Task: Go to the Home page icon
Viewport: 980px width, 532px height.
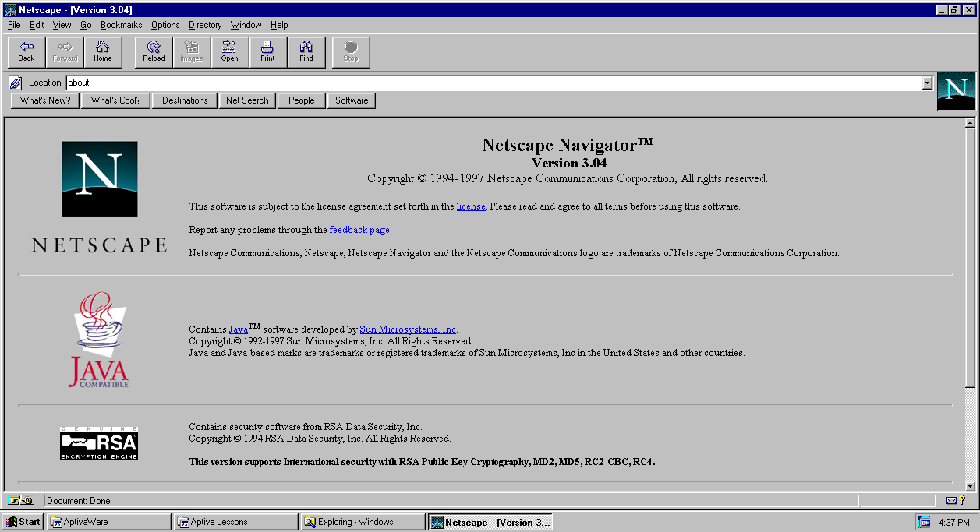Action: point(103,51)
